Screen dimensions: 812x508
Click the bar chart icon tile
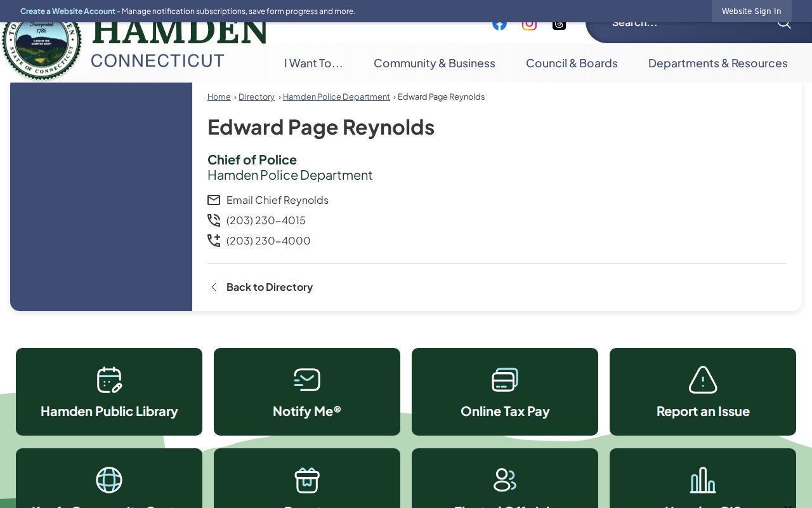tap(703, 479)
